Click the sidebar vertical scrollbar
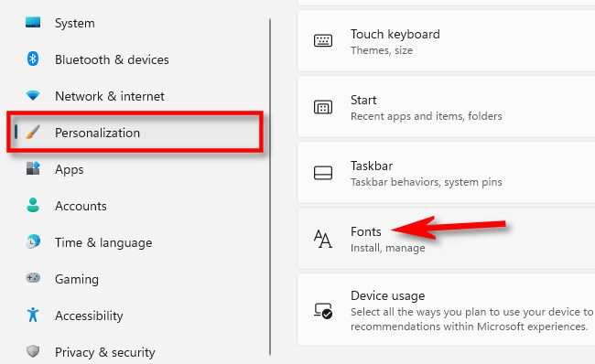Image resolution: width=595 pixels, height=364 pixels. click(270, 187)
